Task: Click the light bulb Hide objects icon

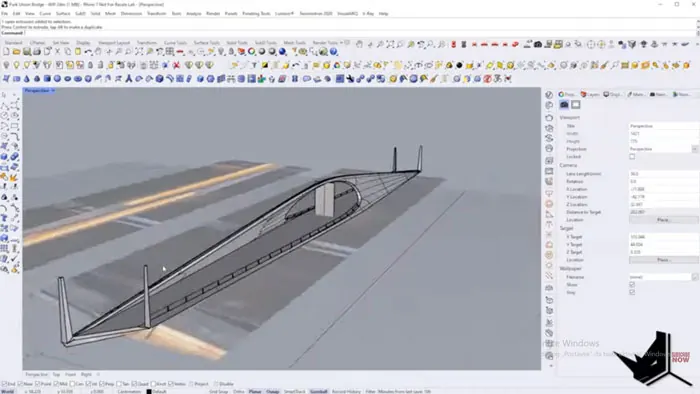Action: pos(6,65)
